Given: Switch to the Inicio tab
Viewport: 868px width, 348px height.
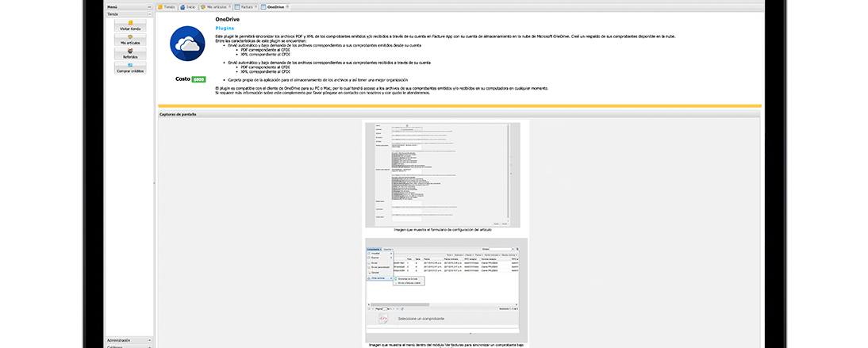Looking at the screenshot, I should 189,6.
